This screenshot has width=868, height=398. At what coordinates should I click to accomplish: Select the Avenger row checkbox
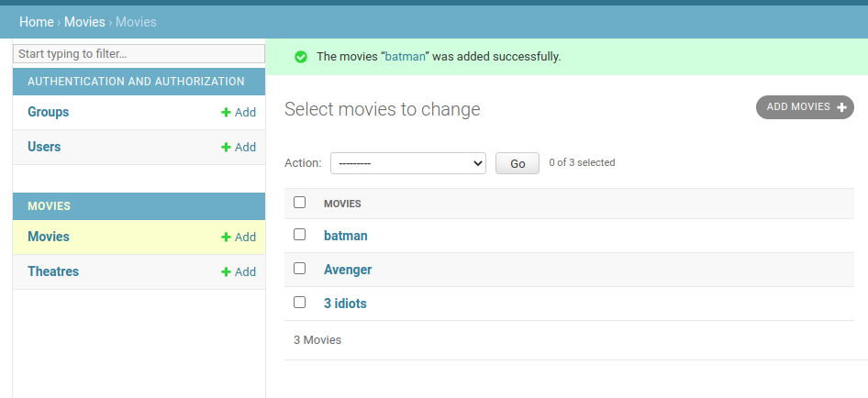(x=299, y=269)
